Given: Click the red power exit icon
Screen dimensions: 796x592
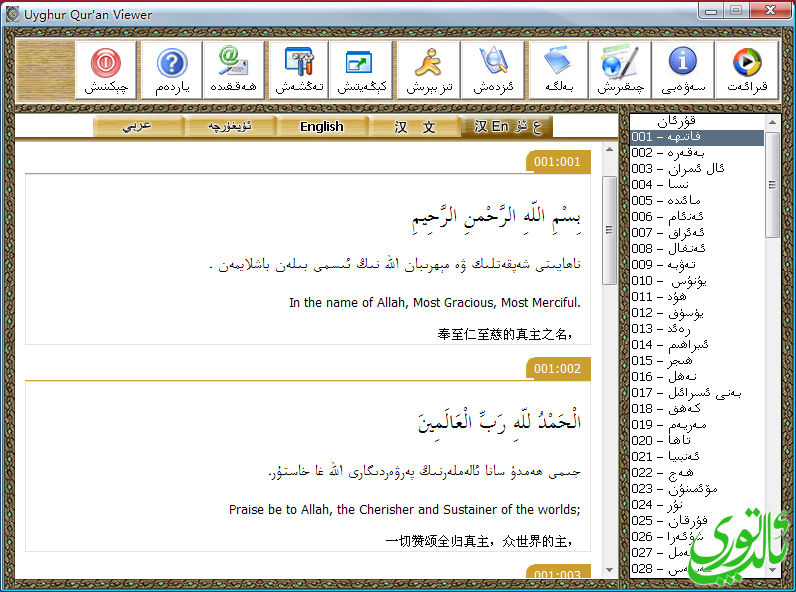Looking at the screenshot, I should click(x=106, y=70).
